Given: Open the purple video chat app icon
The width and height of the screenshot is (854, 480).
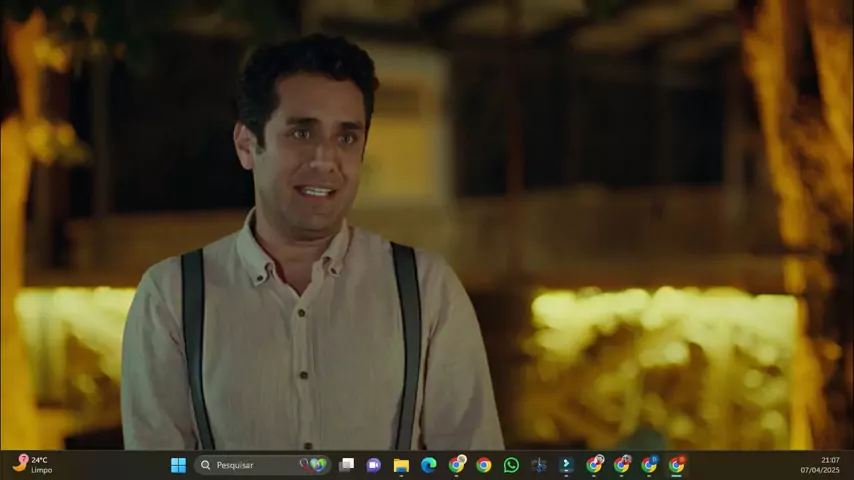Looking at the screenshot, I should point(374,465).
